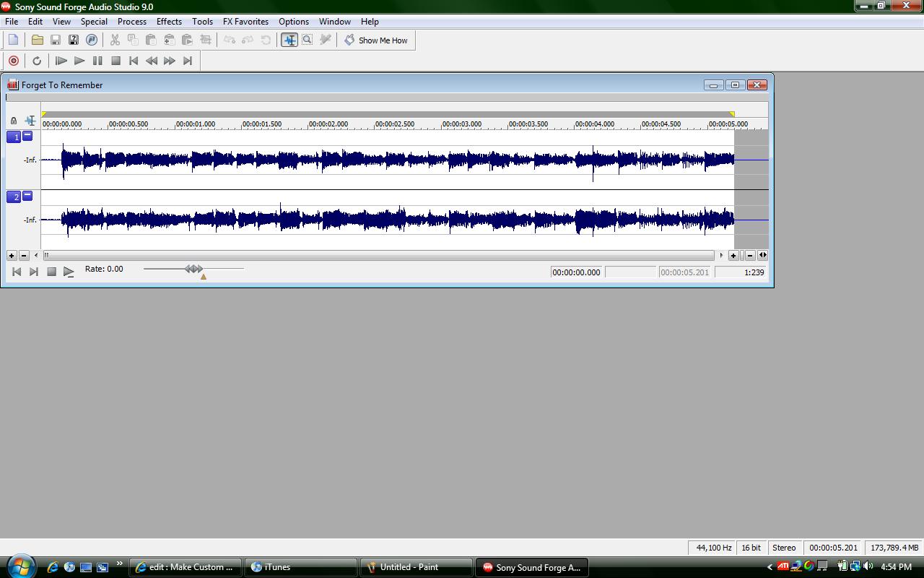The width and height of the screenshot is (924, 578).
Task: Open the Publish toolbar icon
Action: pos(92,40)
